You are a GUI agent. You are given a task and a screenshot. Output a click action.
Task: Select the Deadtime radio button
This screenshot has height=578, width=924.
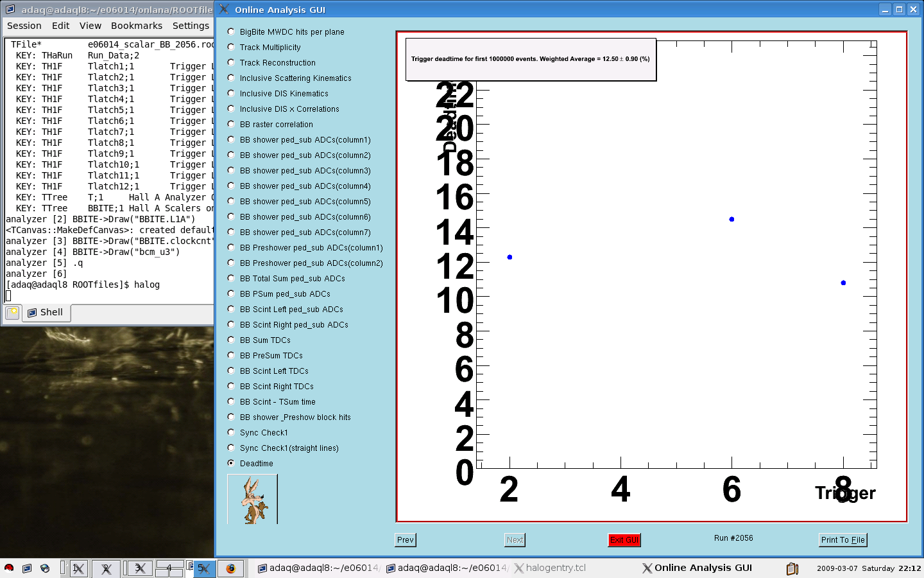tap(231, 463)
